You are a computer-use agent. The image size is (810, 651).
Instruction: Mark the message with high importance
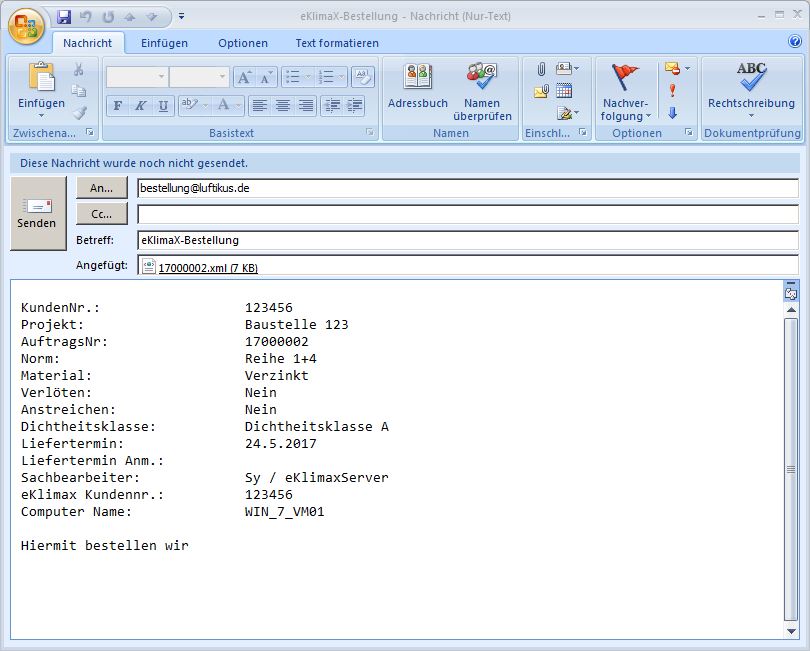click(672, 88)
